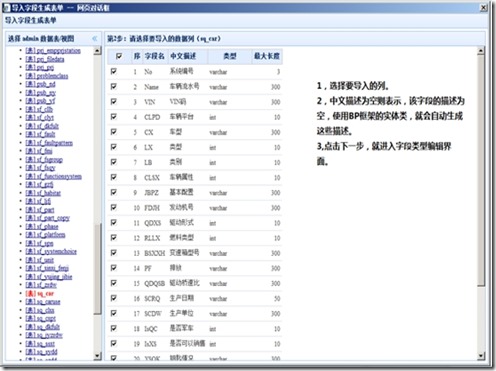The image size is (496, 371).
Task: Uncheck the IsXS field row checkbox
Action: [114, 343]
